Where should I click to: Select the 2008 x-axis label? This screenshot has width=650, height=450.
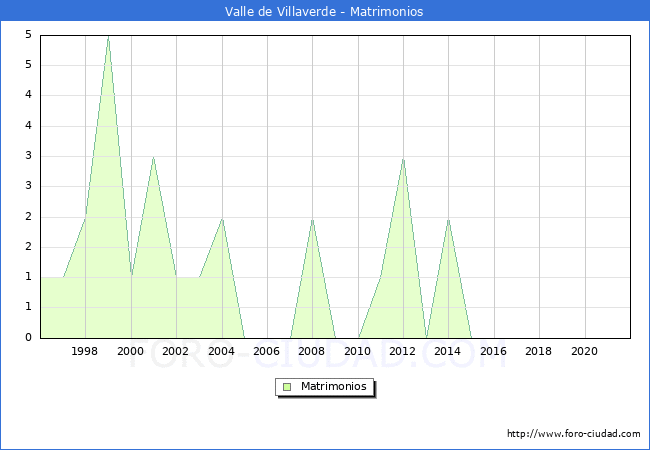pyautogui.click(x=312, y=351)
